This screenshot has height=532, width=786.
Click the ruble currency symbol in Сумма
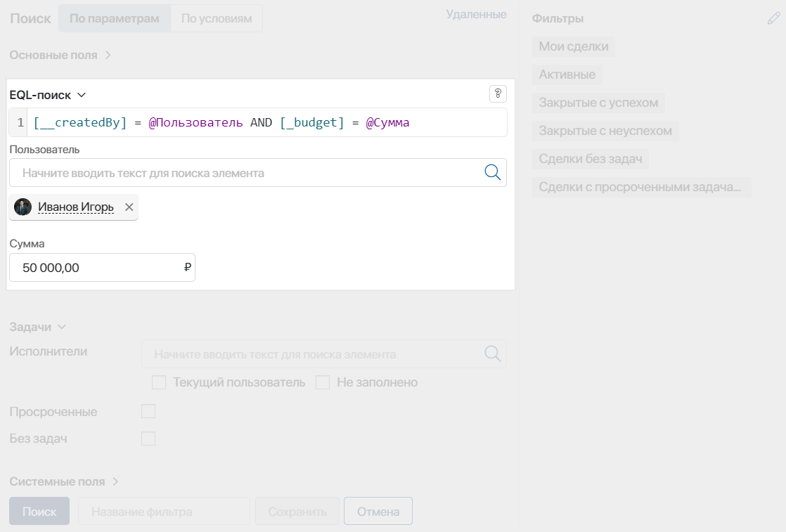[188, 267]
